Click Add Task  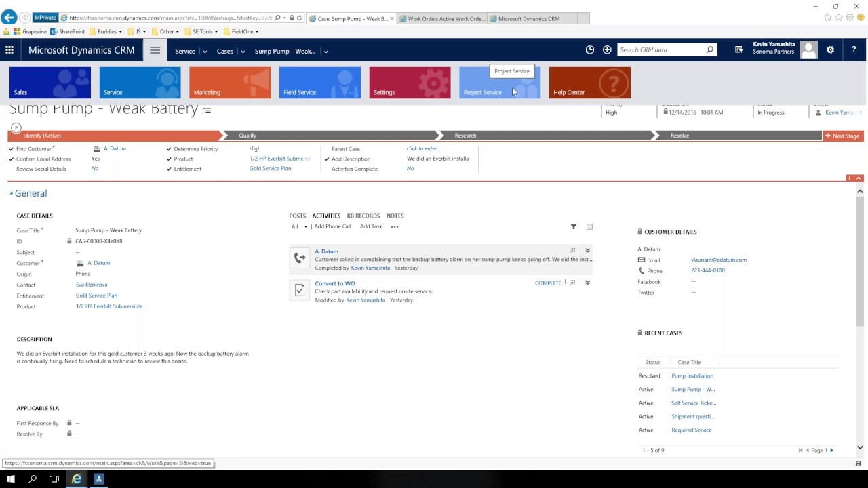click(371, 226)
